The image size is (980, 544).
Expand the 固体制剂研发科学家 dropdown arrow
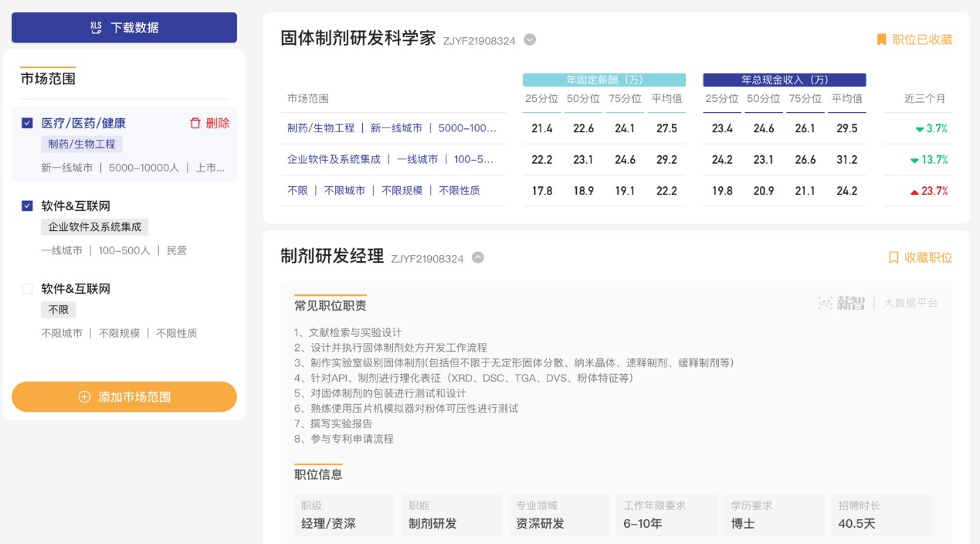530,40
